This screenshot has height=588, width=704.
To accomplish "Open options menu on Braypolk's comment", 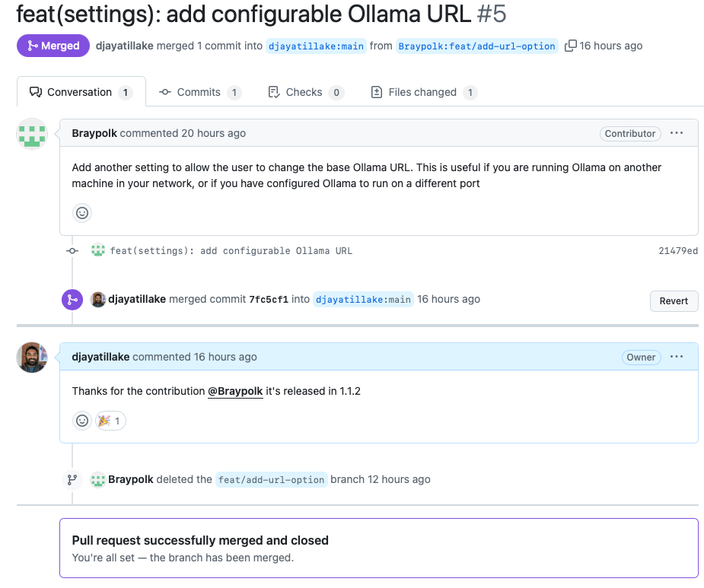I will tap(676, 133).
